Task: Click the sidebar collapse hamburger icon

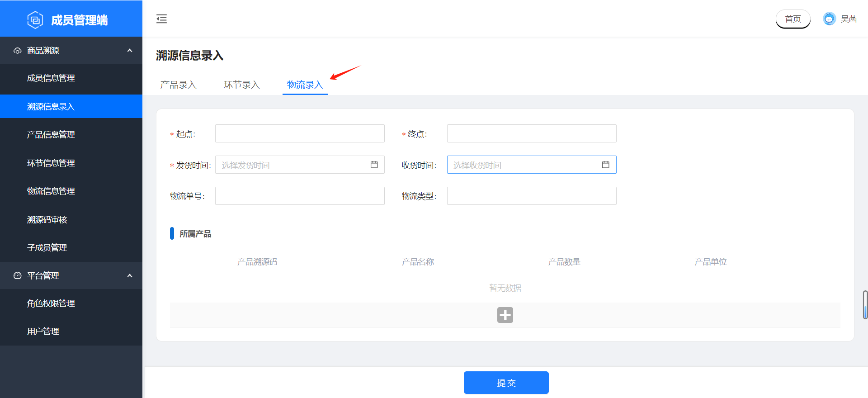Action: click(x=161, y=19)
